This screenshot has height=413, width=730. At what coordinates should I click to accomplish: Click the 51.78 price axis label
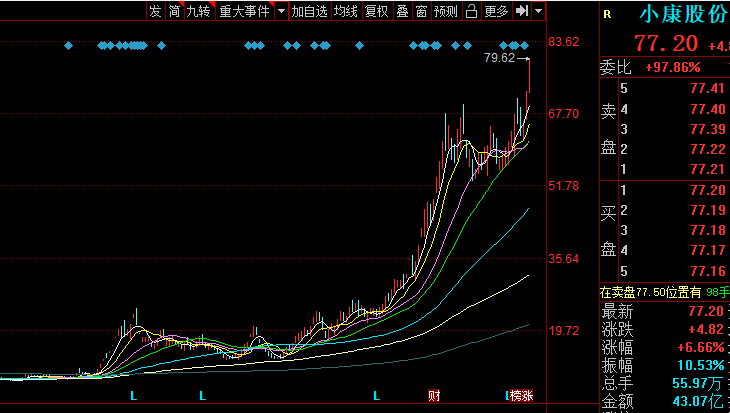pos(564,186)
